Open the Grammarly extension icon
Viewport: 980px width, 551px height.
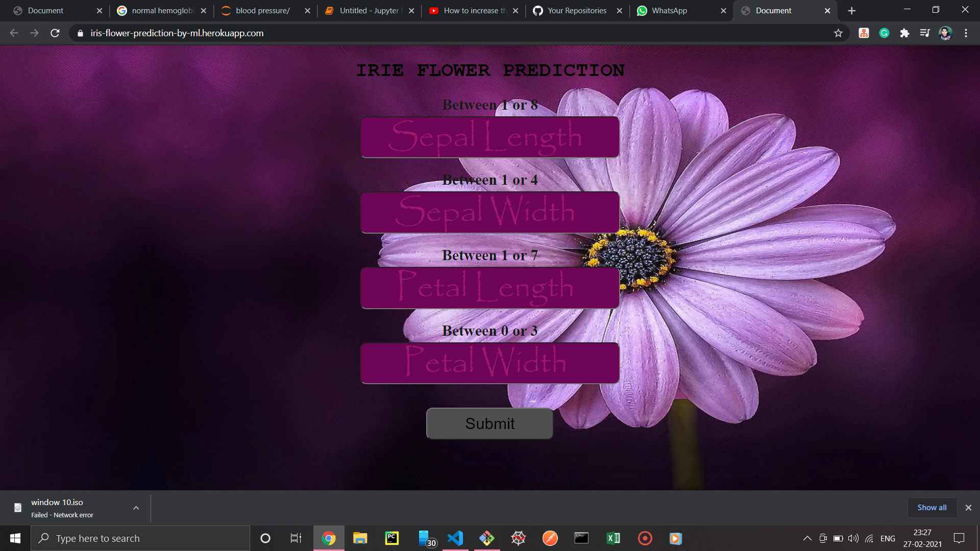point(884,33)
